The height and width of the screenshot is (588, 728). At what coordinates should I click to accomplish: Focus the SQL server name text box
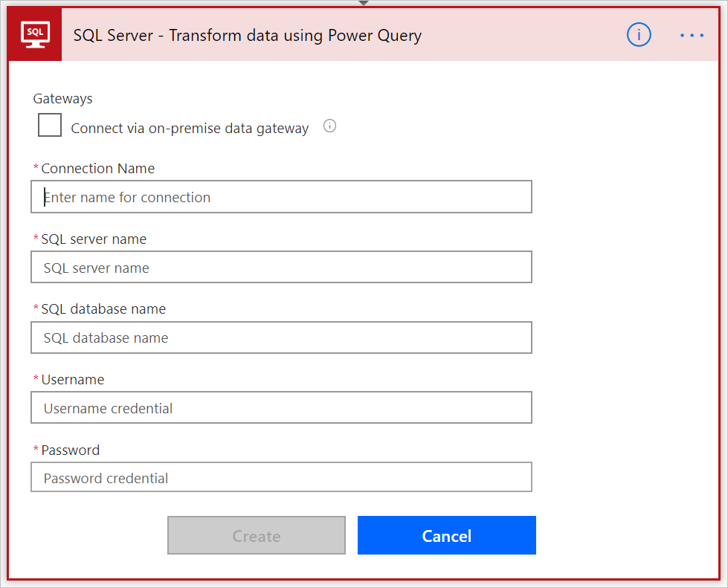point(281,268)
